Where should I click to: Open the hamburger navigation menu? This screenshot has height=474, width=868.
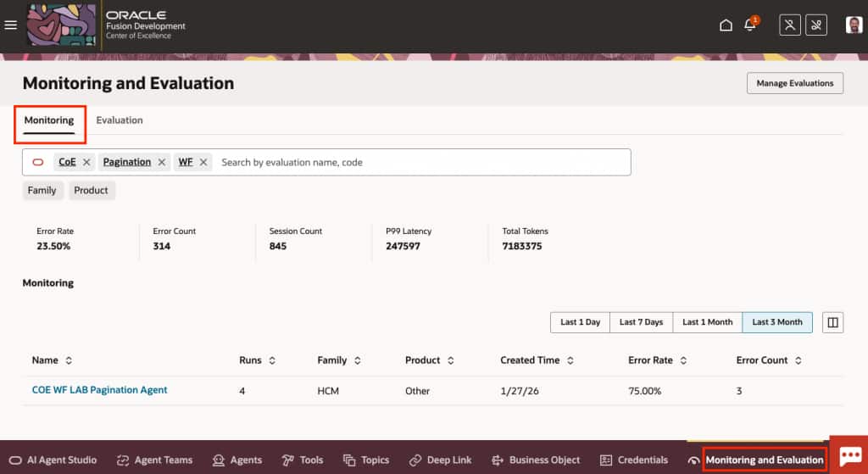[11, 25]
